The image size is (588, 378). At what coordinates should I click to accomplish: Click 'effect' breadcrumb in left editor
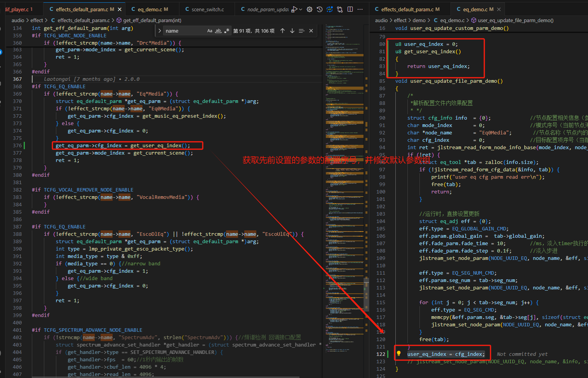click(37, 20)
